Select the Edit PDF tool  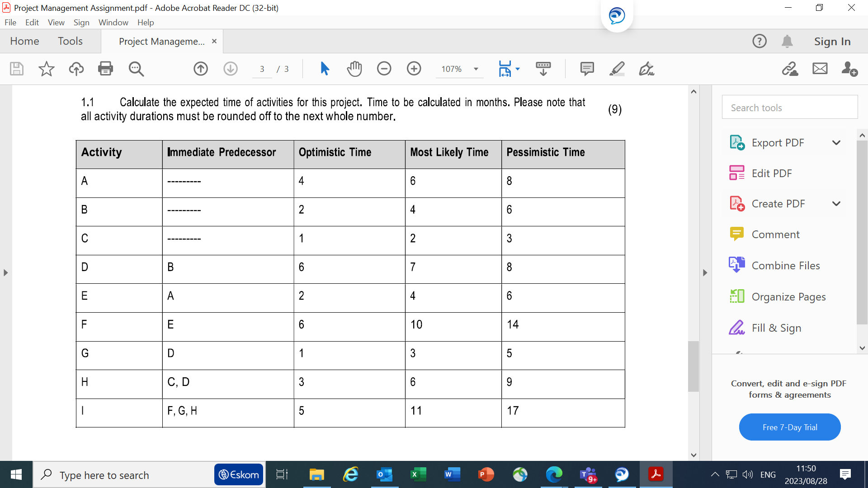[771, 173]
